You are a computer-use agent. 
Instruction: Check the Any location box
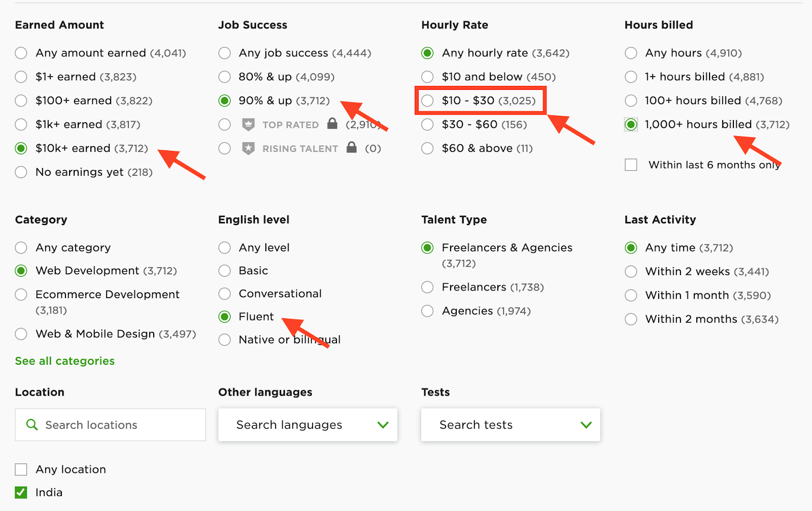(21, 469)
